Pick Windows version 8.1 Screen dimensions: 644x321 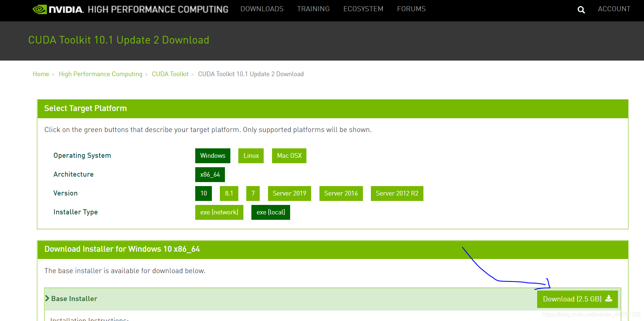[229, 193]
